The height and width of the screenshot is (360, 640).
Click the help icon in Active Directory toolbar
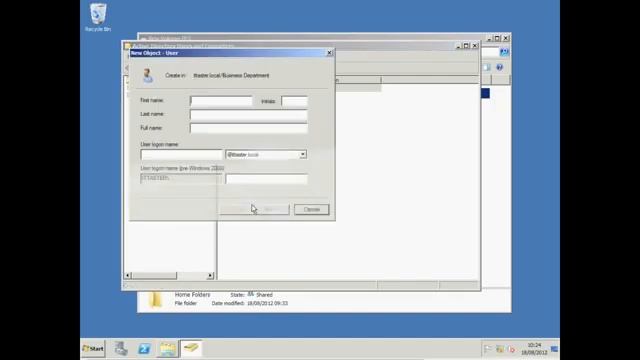(x=499, y=67)
